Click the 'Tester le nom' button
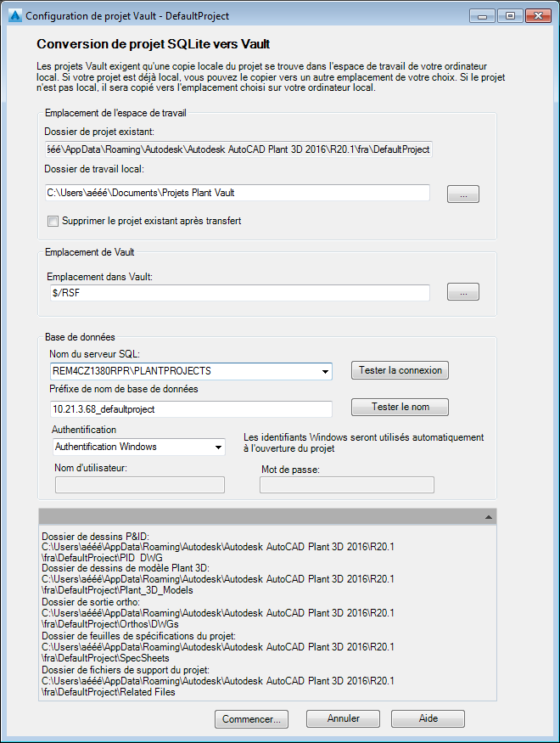 [x=400, y=407]
